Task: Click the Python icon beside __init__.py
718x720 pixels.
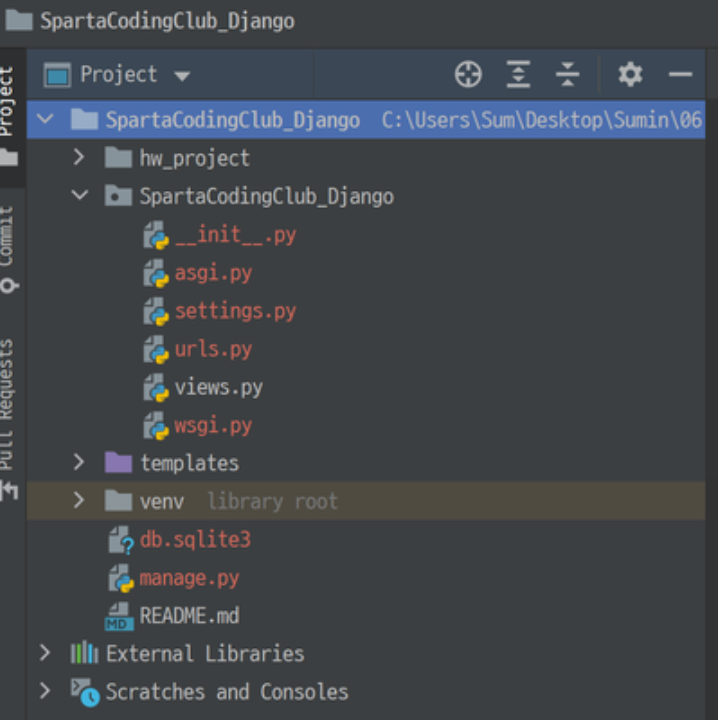Action: [x=156, y=236]
